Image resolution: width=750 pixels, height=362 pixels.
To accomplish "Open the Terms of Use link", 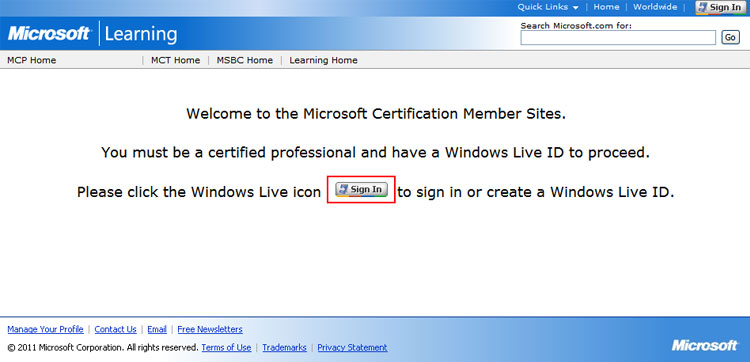I will pyautogui.click(x=226, y=348).
